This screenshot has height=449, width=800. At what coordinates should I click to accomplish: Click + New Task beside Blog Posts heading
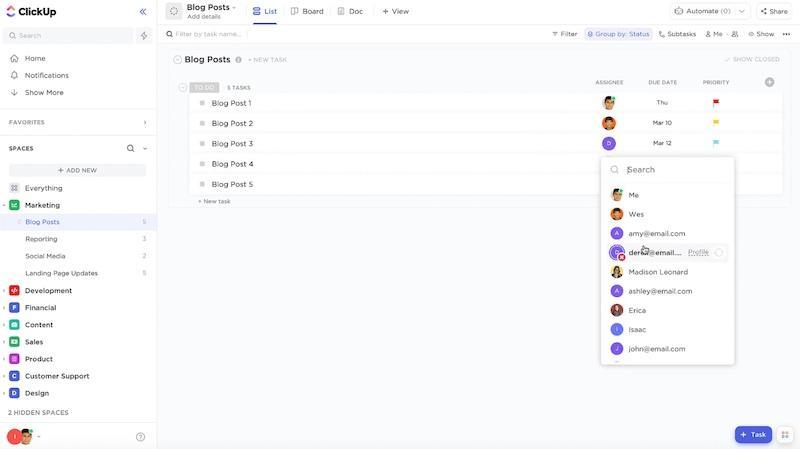point(267,60)
